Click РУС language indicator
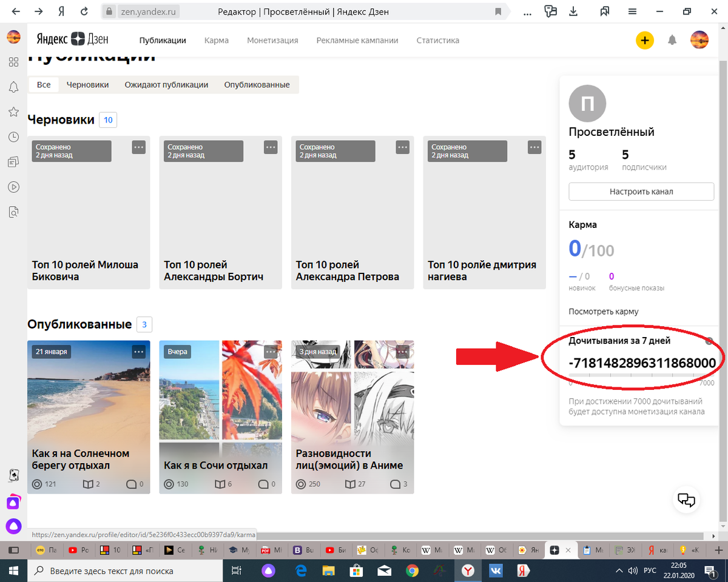This screenshot has width=728, height=582. [x=650, y=570]
